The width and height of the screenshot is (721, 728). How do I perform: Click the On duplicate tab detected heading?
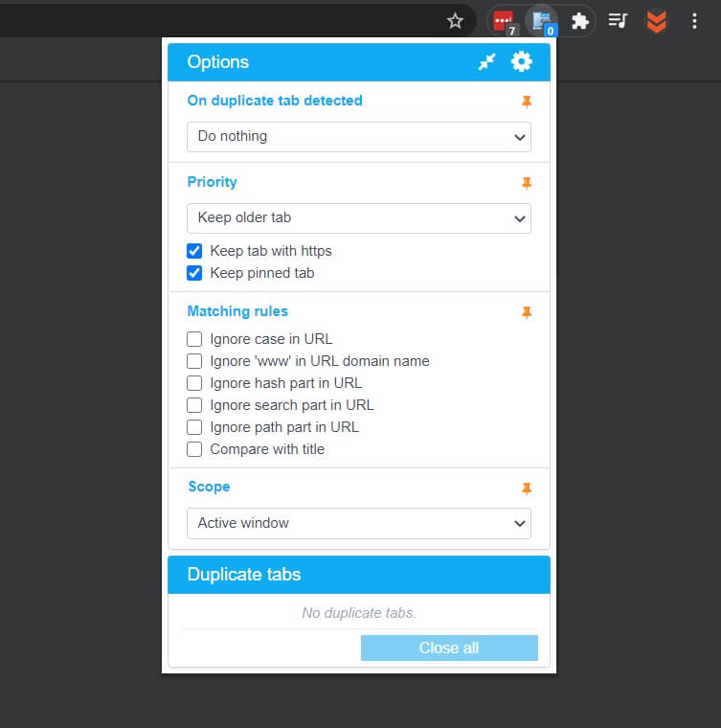pos(275,101)
